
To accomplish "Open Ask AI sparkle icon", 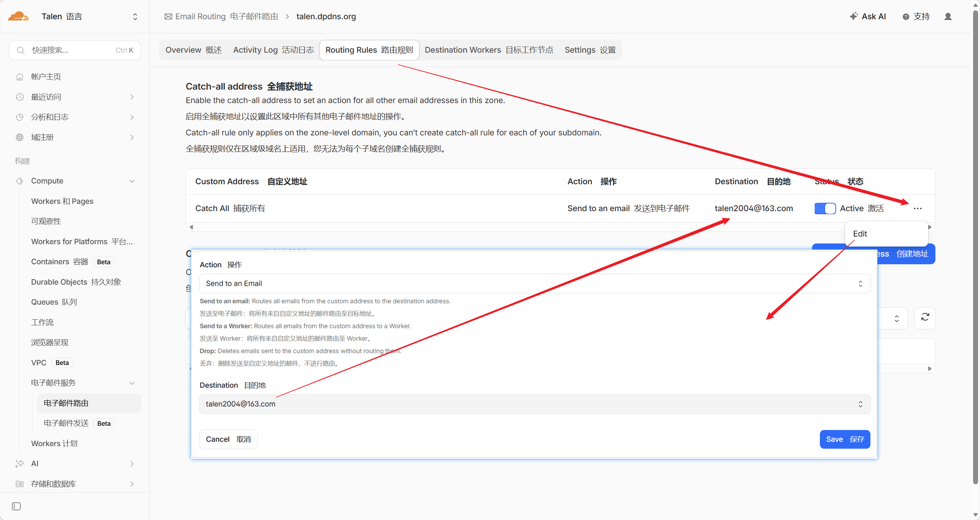I will click(854, 16).
